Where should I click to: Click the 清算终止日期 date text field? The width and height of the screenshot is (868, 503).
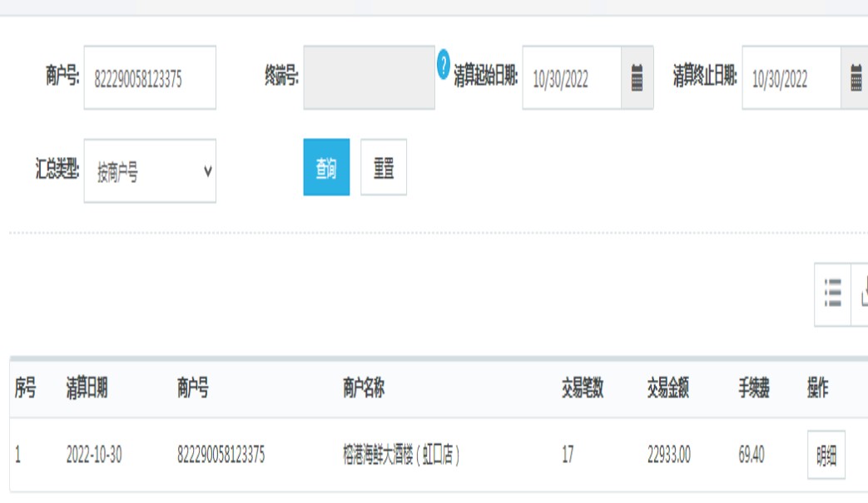point(791,78)
